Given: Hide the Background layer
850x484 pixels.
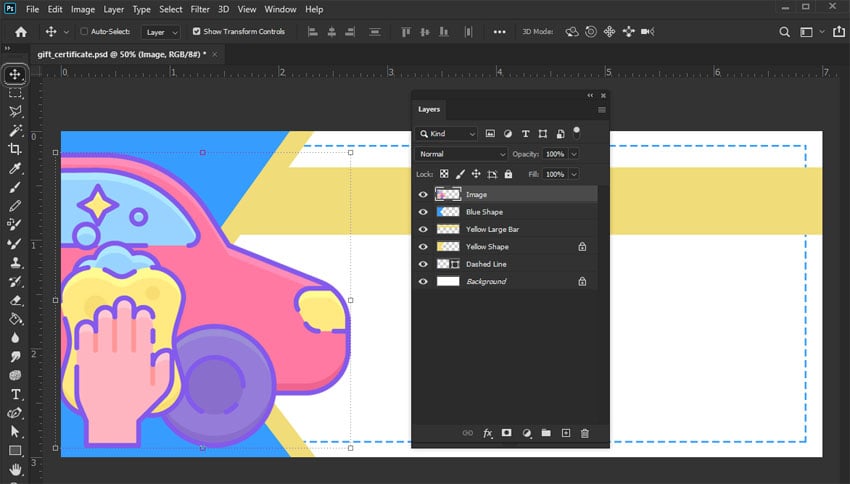Looking at the screenshot, I should tap(423, 281).
